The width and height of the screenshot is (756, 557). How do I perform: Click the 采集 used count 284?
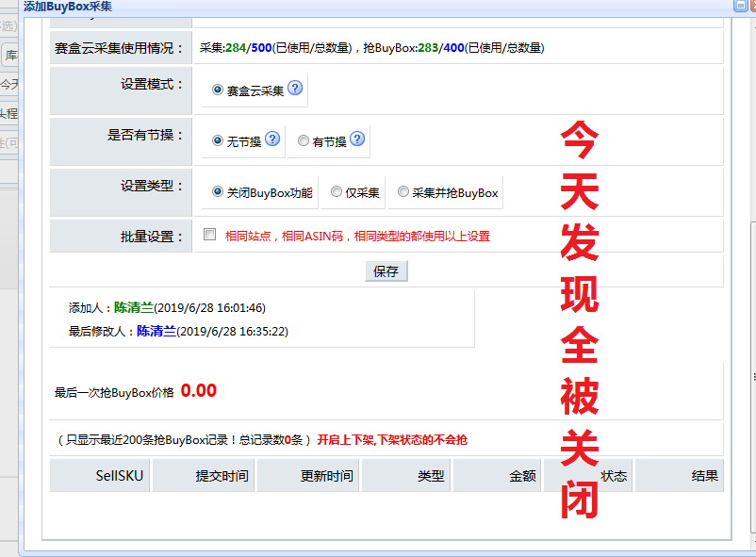pos(236,48)
